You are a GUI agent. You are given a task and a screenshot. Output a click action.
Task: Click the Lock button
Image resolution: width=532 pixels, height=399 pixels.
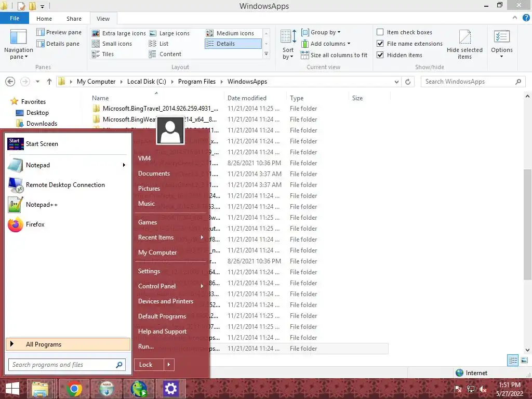pos(149,365)
